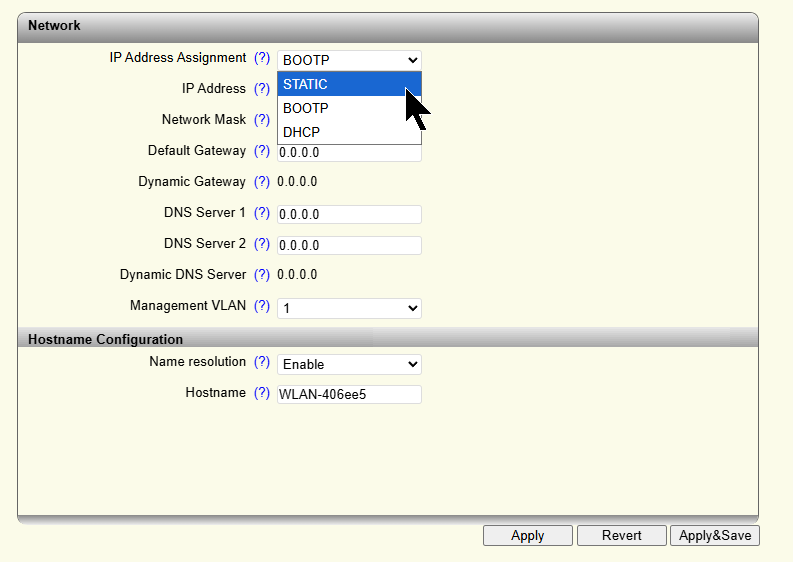
Task: Select STATIC from the assignment list
Action: point(340,85)
